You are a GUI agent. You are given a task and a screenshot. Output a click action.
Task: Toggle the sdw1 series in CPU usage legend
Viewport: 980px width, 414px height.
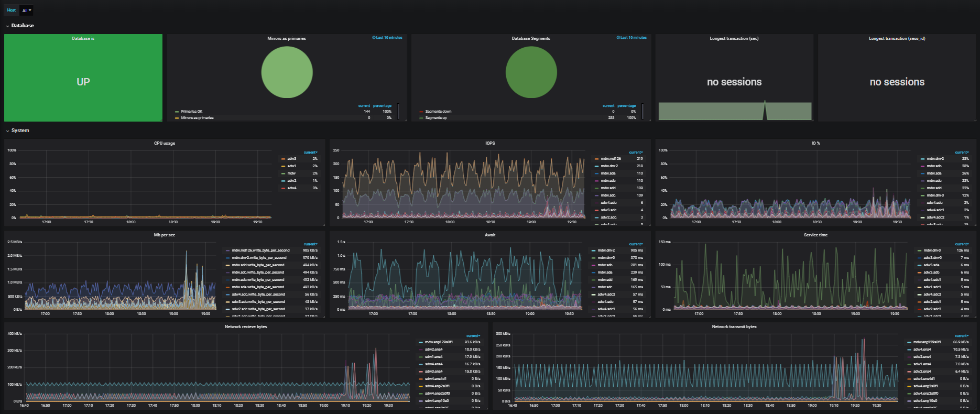291,166
